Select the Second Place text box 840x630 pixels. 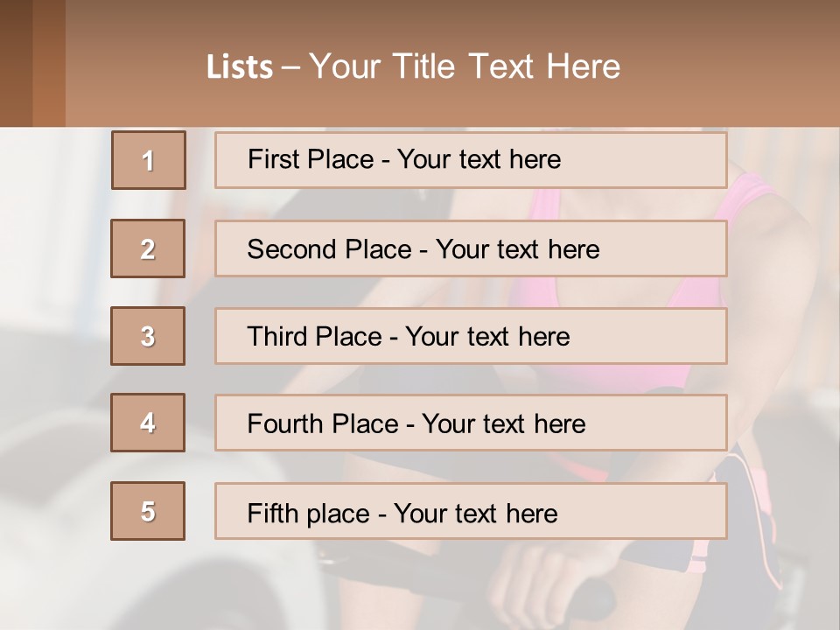[x=471, y=248]
